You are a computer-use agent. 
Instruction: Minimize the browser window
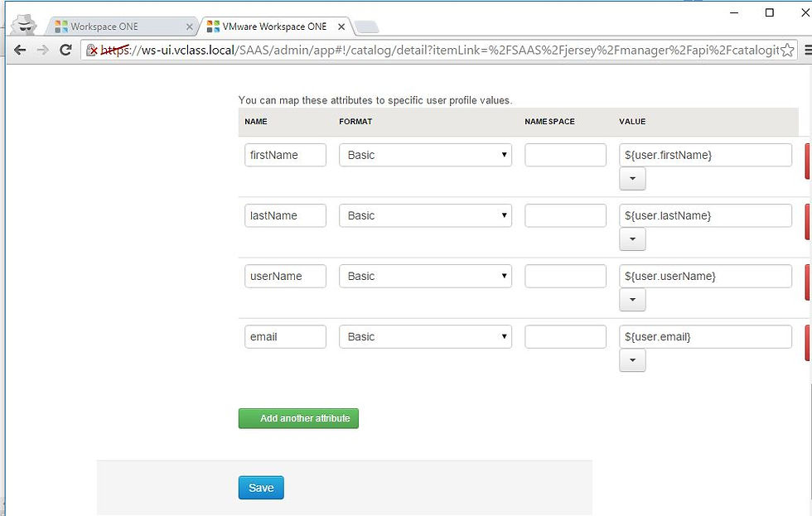(x=734, y=12)
